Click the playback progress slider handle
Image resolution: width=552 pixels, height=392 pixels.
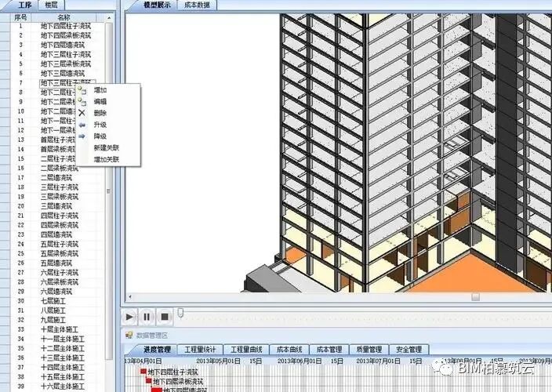[x=180, y=313]
